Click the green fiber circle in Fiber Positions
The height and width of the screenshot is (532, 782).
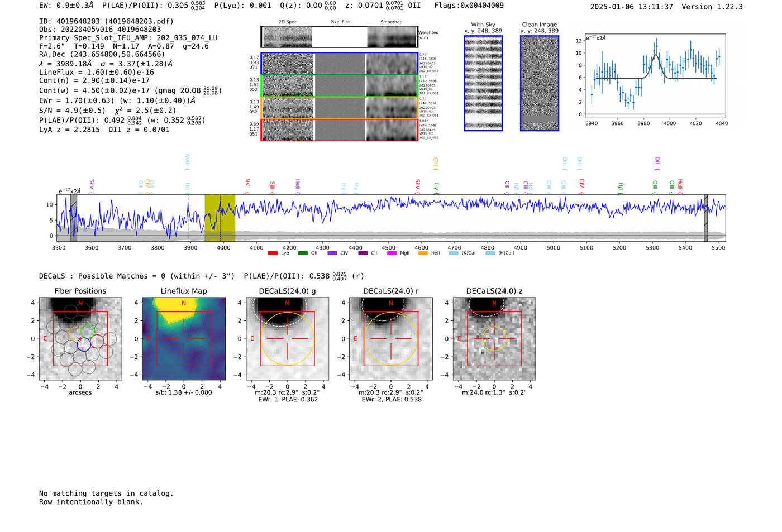pyautogui.click(x=88, y=330)
